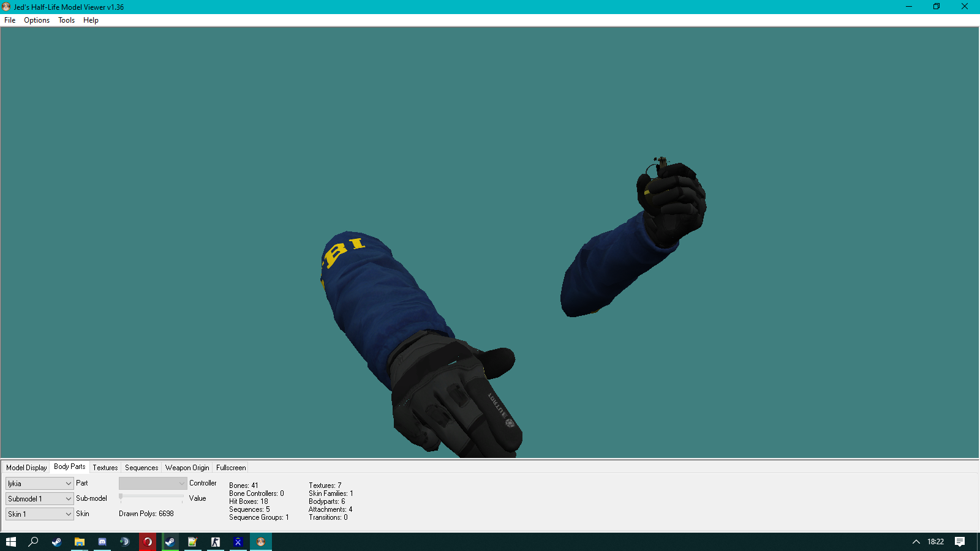Open Discord from the taskbar
Image resolution: width=980 pixels, height=551 pixels.
[102, 542]
